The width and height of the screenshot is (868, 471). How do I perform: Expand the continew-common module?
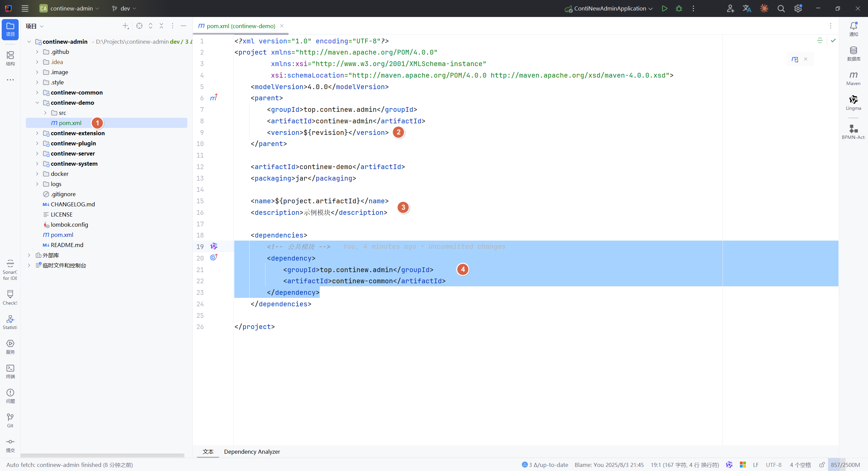point(37,93)
